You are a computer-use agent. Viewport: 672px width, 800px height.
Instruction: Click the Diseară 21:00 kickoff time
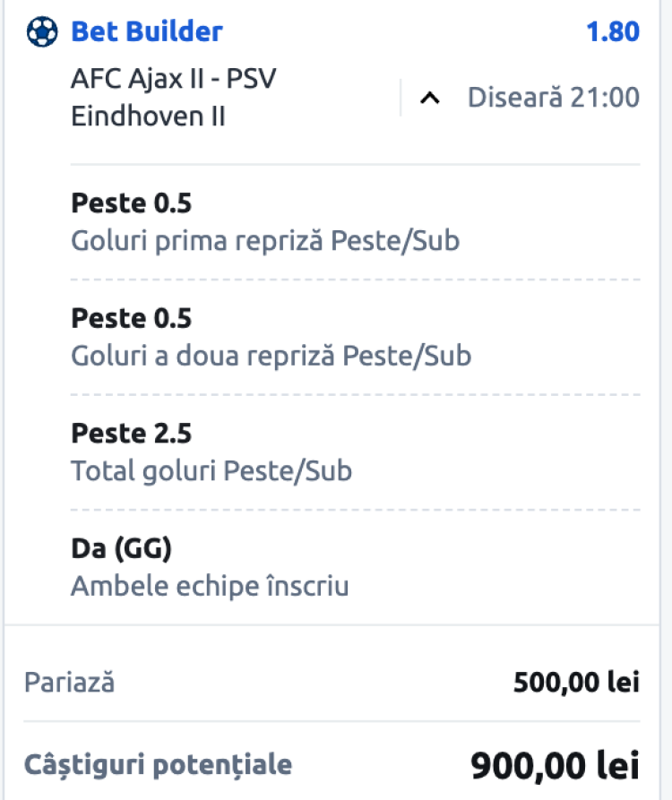553,98
